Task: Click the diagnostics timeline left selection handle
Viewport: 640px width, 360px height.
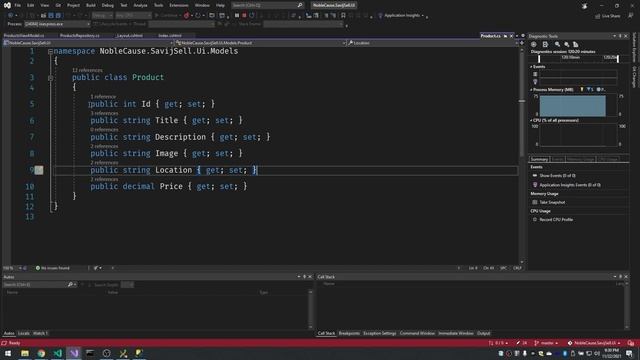Action: pos(539,59)
